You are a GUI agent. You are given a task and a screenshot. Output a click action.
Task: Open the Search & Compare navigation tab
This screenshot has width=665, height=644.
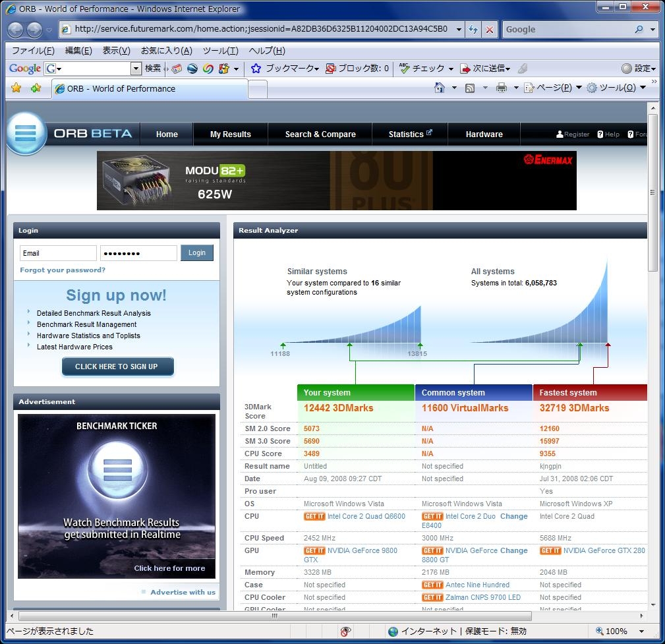pos(320,134)
